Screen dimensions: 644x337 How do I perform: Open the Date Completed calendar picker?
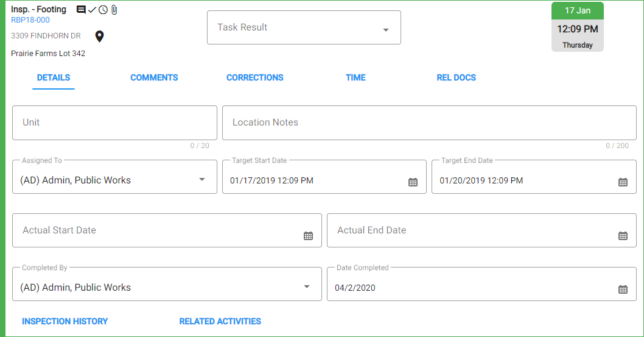click(623, 289)
